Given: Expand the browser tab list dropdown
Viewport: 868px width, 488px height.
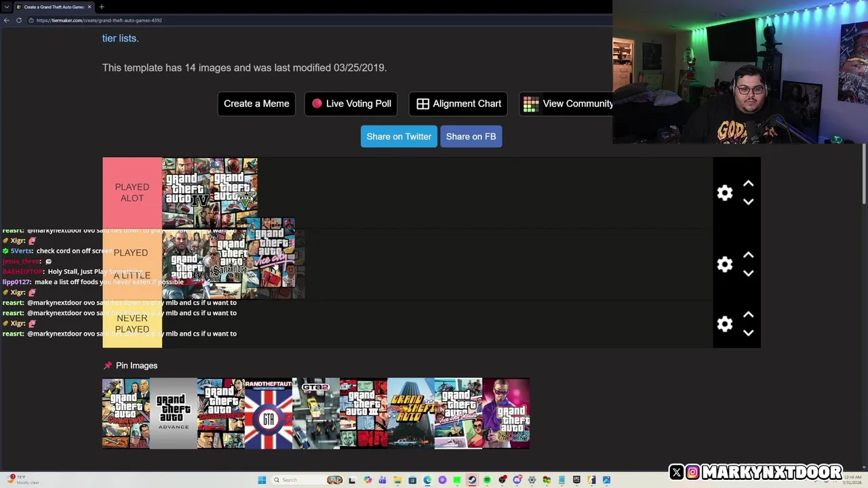Looking at the screenshot, I should [x=6, y=7].
